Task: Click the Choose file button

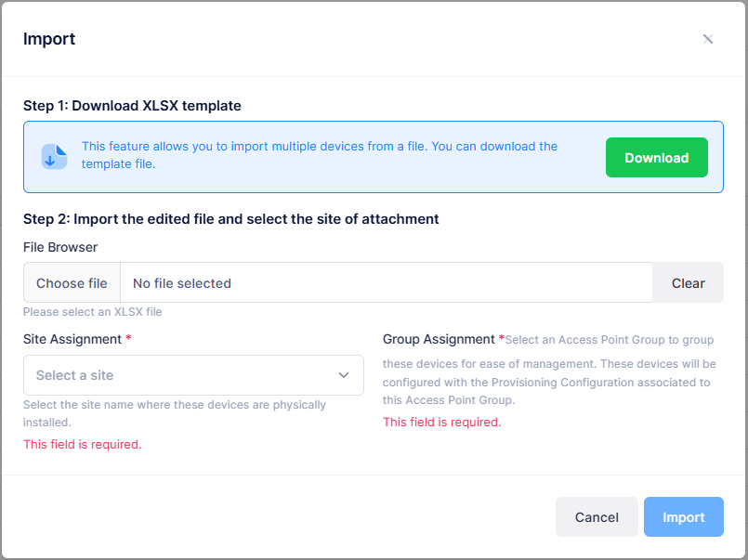Action: coord(72,283)
